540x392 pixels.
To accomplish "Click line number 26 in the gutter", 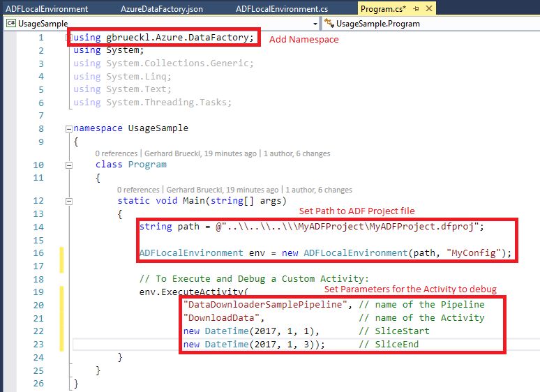I will [x=38, y=384].
